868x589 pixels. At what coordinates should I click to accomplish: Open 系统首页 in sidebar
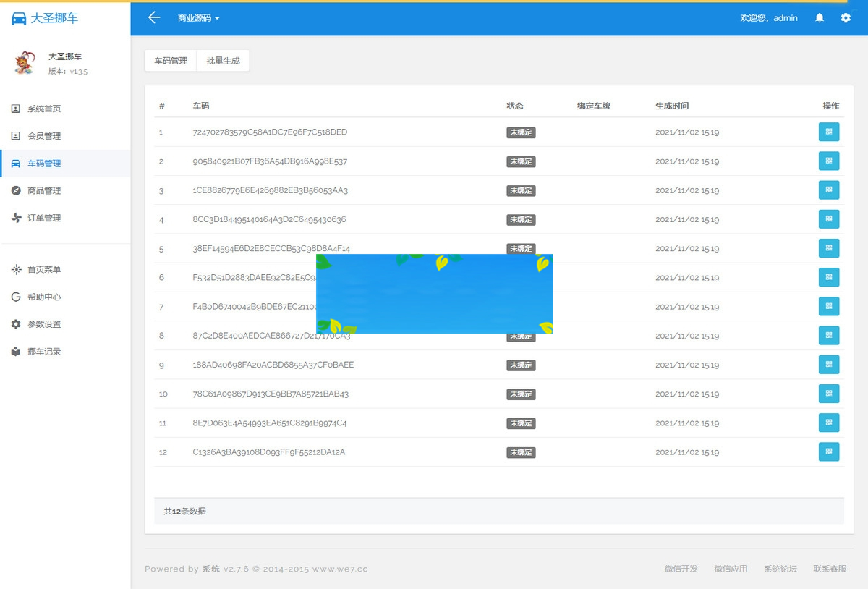pos(44,109)
